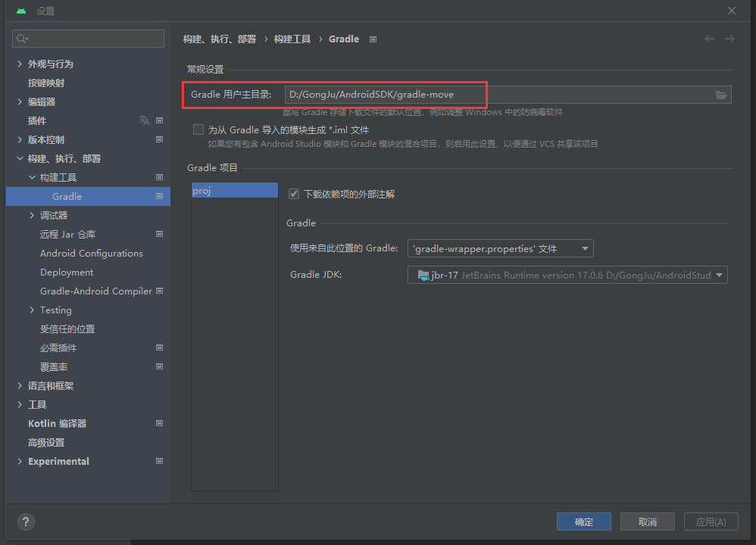The width and height of the screenshot is (756, 545).
Task: Open the 必需插件 settings page
Action: [58, 348]
